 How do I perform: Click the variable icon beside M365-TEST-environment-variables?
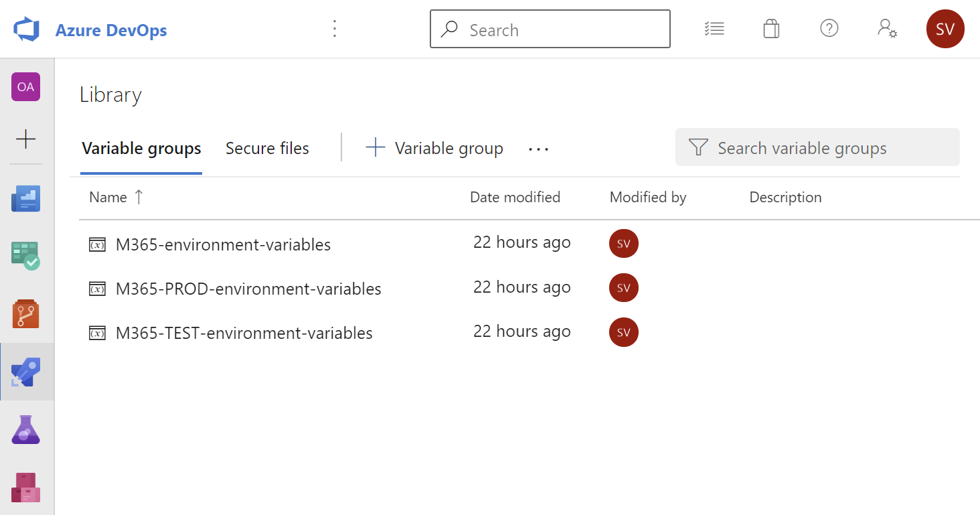pyautogui.click(x=98, y=333)
